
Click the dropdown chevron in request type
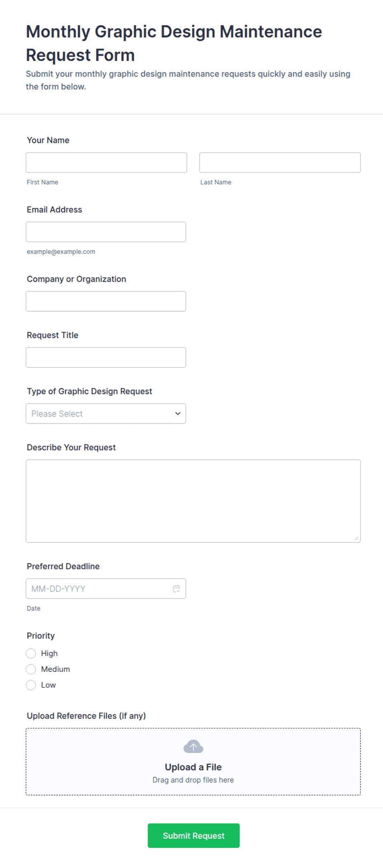click(178, 414)
